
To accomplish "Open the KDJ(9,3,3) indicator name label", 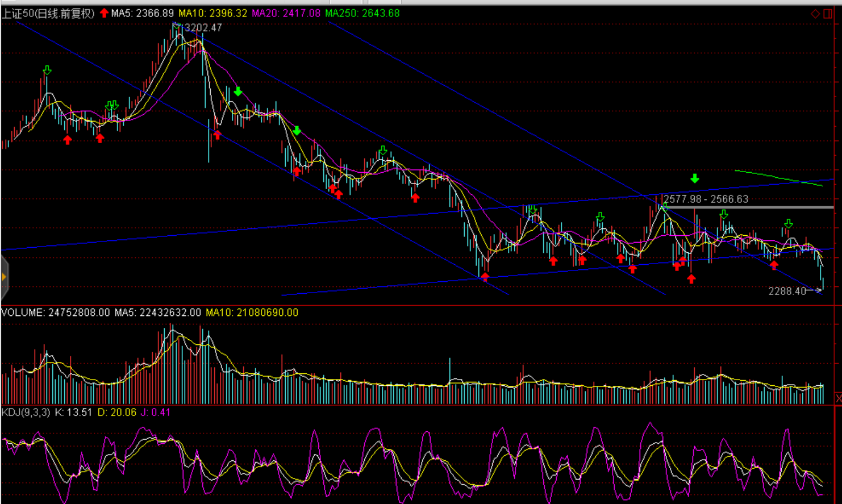I will pos(26,413).
